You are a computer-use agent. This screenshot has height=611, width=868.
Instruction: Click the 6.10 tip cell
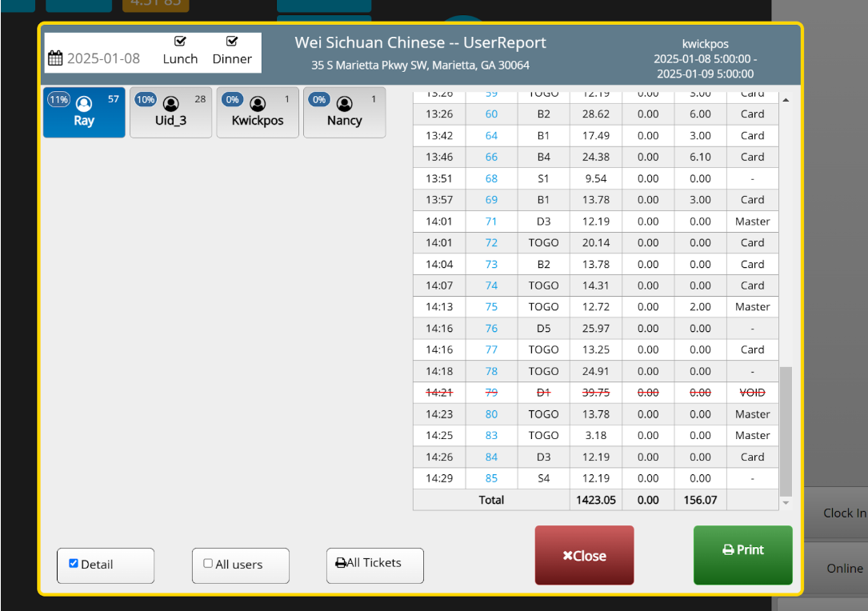pyautogui.click(x=700, y=158)
